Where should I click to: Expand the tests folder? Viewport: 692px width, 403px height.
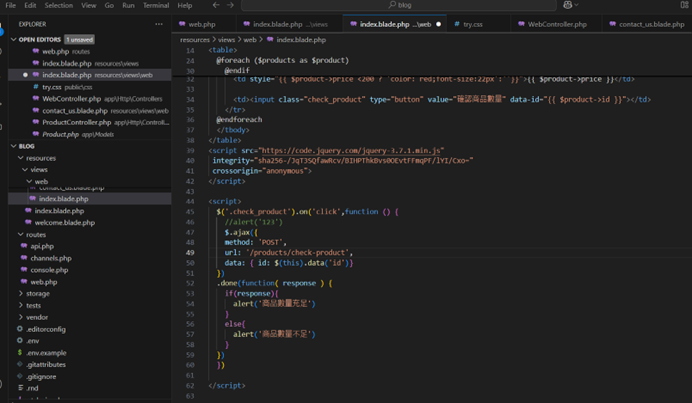click(33, 305)
